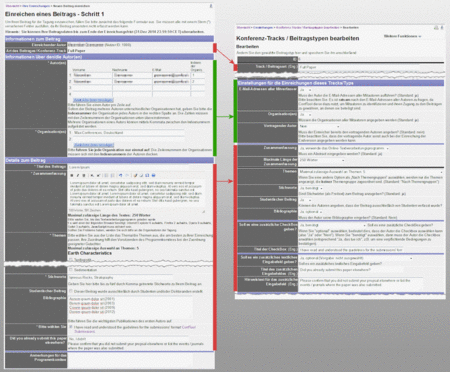
Task: Click the redo arrow in the editor toolbar
Action: click(x=127, y=175)
